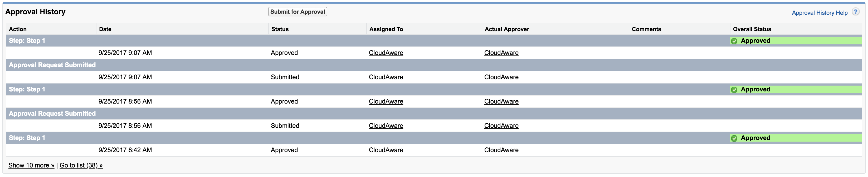Viewport: 868px width, 177px height.
Task: Open Assigned To CloudAware in 9:07 AM Approved row
Action: tap(386, 53)
